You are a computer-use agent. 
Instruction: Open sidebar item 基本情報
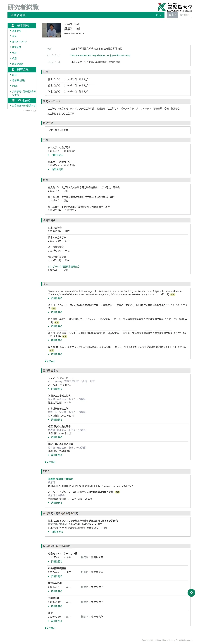(17, 31)
